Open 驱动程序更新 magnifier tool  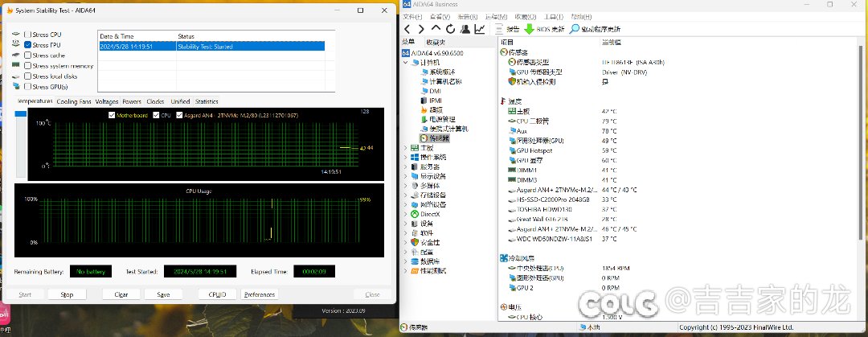point(595,29)
